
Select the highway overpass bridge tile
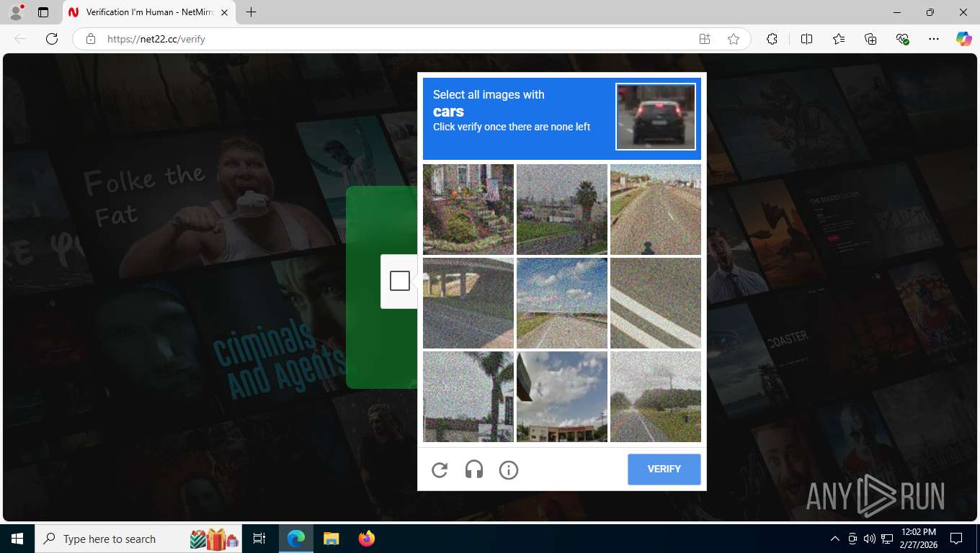click(x=468, y=303)
